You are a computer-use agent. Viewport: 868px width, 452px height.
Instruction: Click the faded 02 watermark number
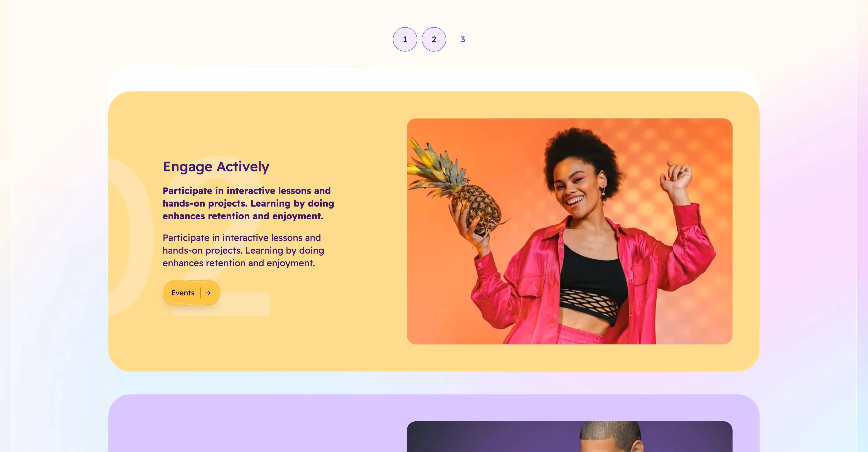pos(189,236)
